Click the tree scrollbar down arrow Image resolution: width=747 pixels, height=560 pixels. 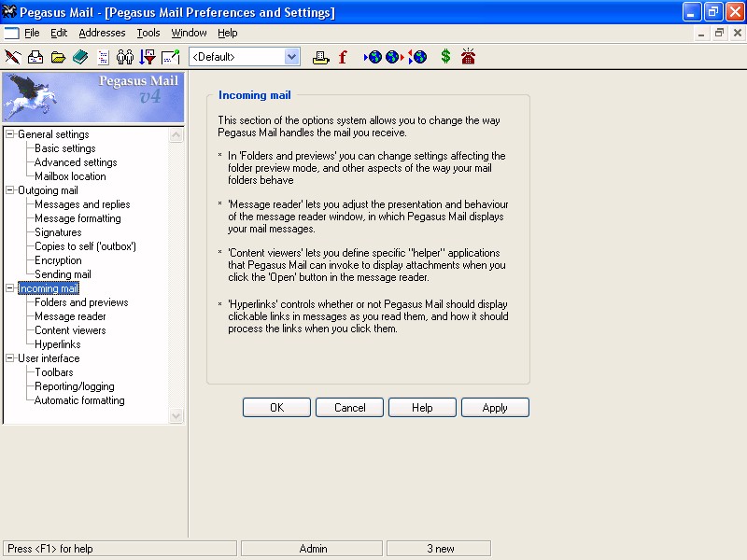[176, 415]
